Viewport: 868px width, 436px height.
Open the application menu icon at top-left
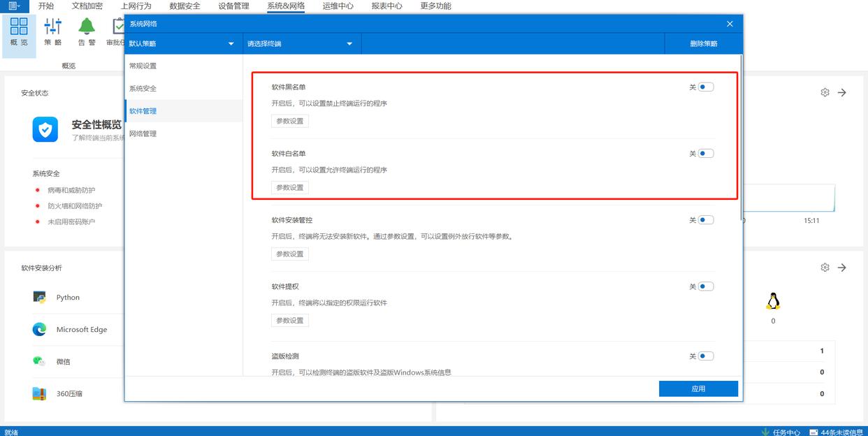15,6
